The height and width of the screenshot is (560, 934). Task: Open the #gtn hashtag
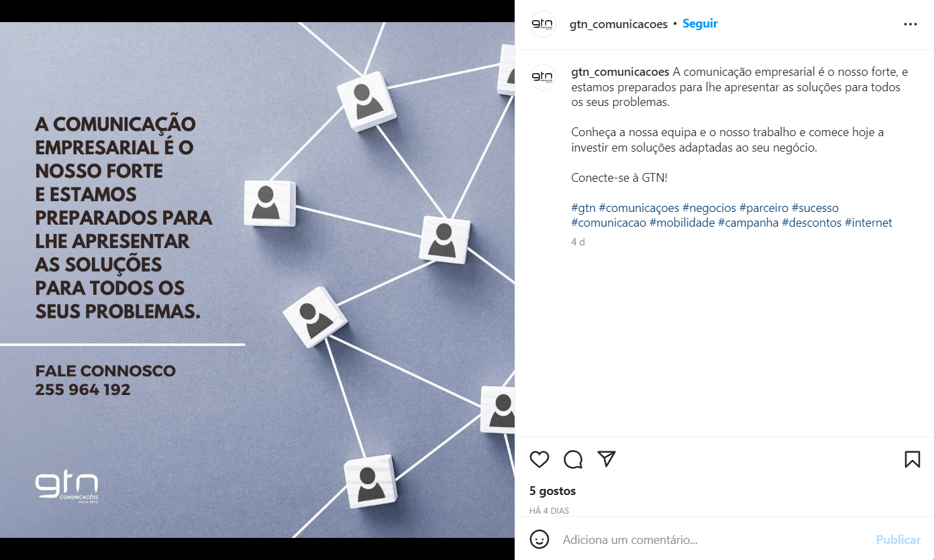(583, 208)
